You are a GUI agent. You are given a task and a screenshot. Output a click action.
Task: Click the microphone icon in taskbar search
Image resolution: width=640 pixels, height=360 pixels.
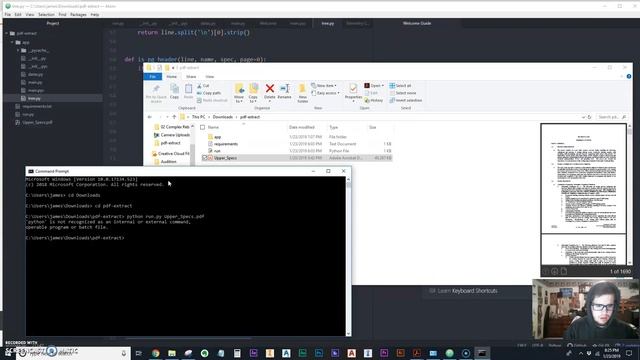124,353
